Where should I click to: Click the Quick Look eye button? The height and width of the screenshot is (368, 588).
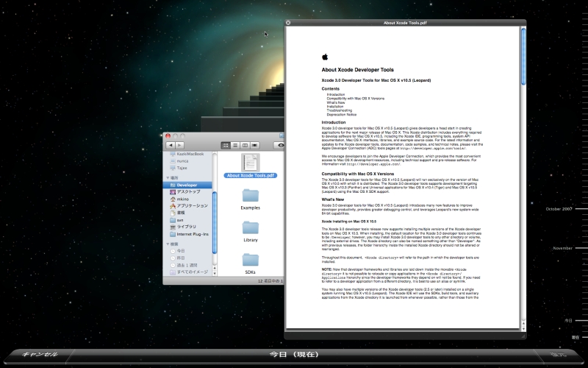[280, 146]
